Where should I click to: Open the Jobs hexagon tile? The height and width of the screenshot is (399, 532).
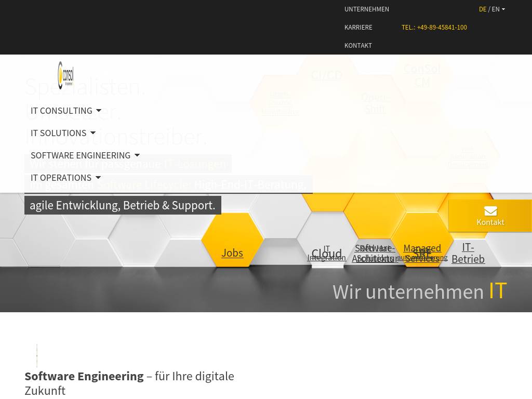pyautogui.click(x=232, y=253)
